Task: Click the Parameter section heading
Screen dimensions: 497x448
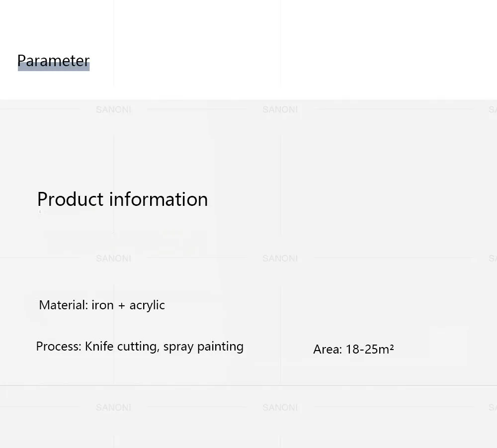Action: tap(54, 61)
